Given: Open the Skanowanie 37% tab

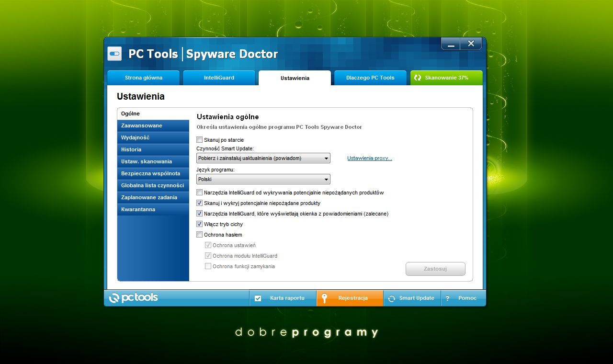Looking at the screenshot, I should [x=446, y=78].
